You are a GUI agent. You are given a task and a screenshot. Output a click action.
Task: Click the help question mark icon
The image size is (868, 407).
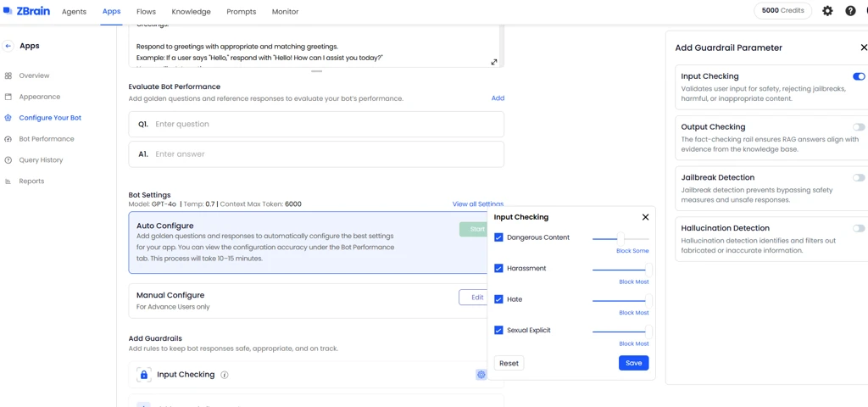click(850, 11)
